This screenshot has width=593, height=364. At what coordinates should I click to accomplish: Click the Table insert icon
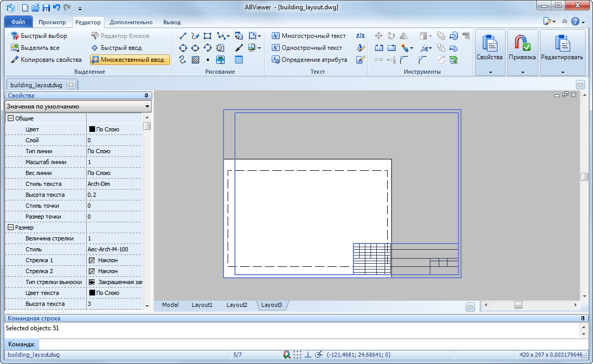click(x=239, y=60)
